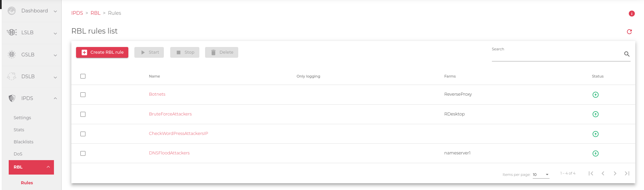Screen dimensions: 644x190
Task: Click the red info icon
Action: 632,13
